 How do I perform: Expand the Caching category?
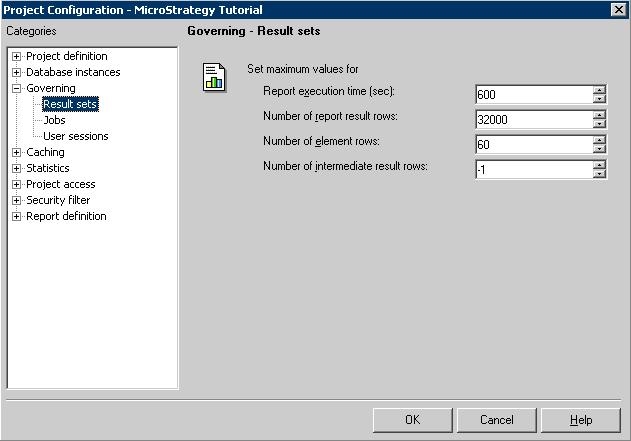tap(16, 152)
